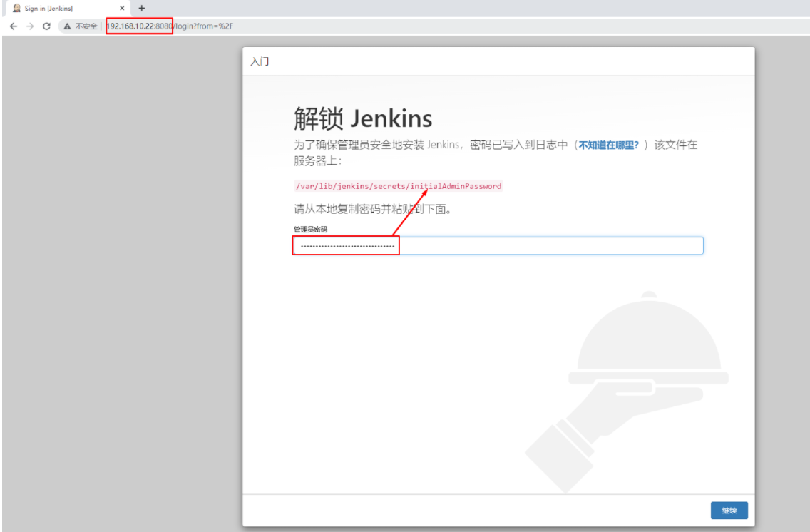Select the Sign in [Jenkins] tab
This screenshot has height=532, width=810.
(x=67, y=9)
